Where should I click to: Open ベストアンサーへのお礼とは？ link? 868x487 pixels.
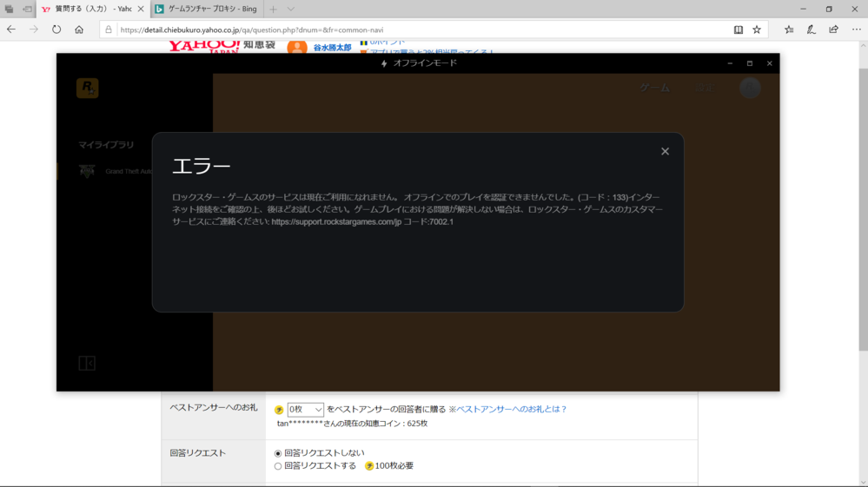coord(511,409)
